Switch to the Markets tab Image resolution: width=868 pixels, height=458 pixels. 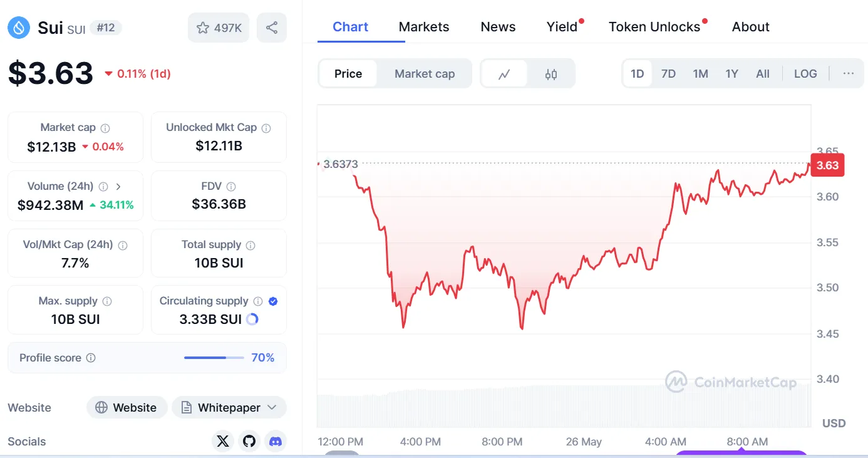pos(424,27)
